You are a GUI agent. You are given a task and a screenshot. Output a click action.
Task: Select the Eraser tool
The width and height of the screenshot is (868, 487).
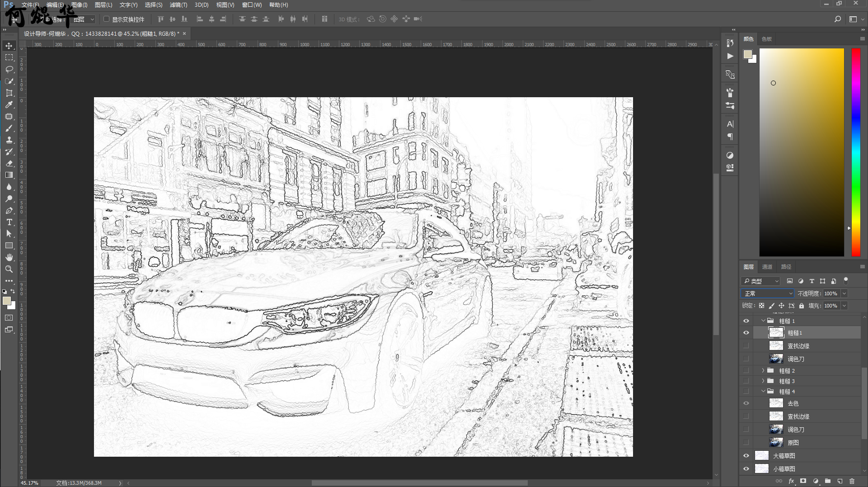coord(9,164)
